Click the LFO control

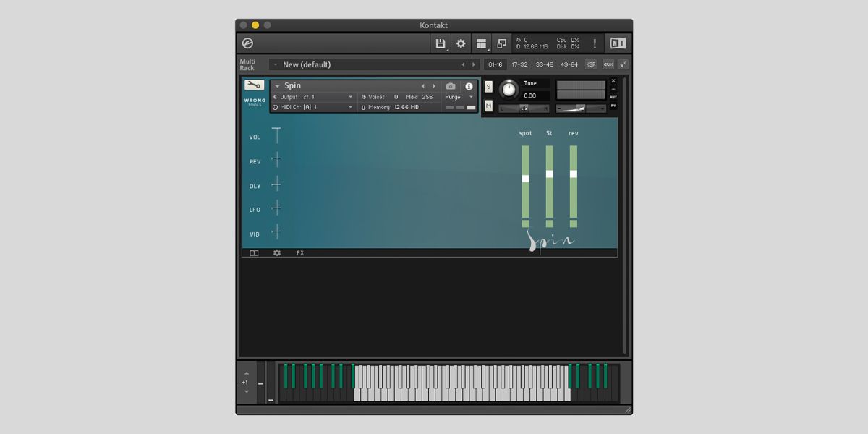[276, 208]
